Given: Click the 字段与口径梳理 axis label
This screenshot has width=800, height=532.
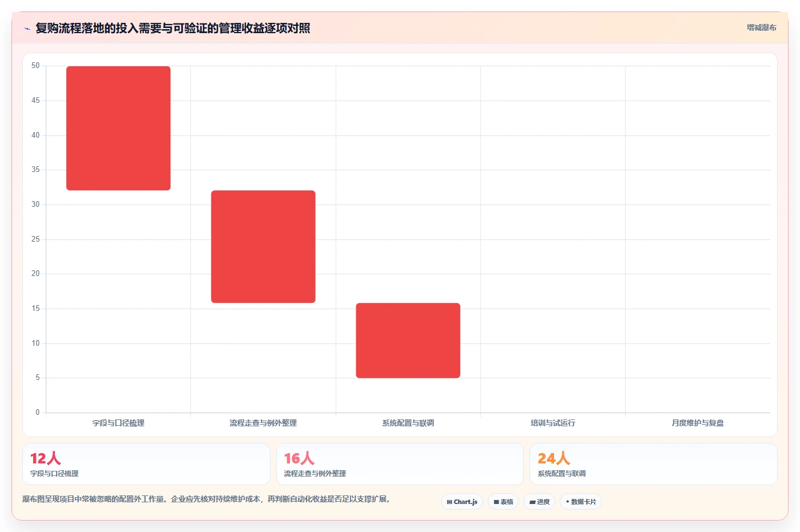Looking at the screenshot, I should click(x=118, y=423).
